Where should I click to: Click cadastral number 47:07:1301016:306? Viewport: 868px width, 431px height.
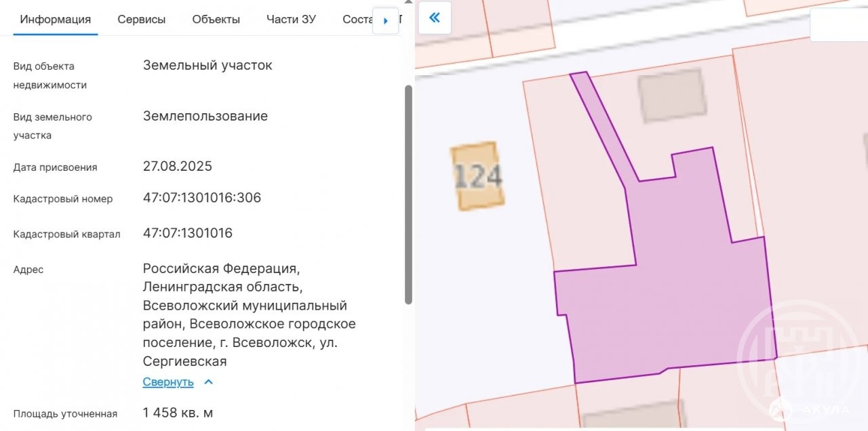coord(201,198)
